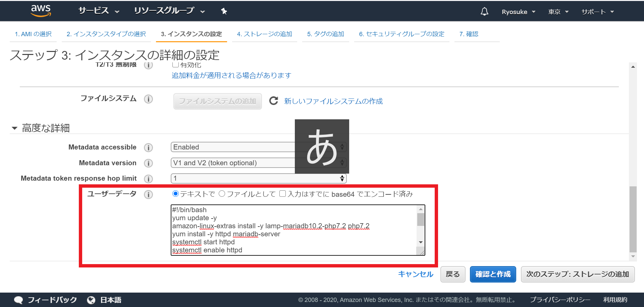Open the リソースグループ dropdown menu
The image size is (644, 307).
169,11
